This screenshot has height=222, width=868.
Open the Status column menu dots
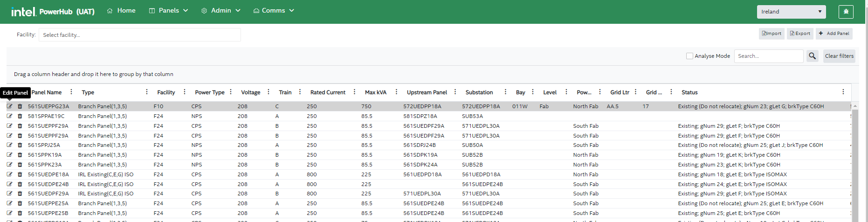(x=843, y=92)
